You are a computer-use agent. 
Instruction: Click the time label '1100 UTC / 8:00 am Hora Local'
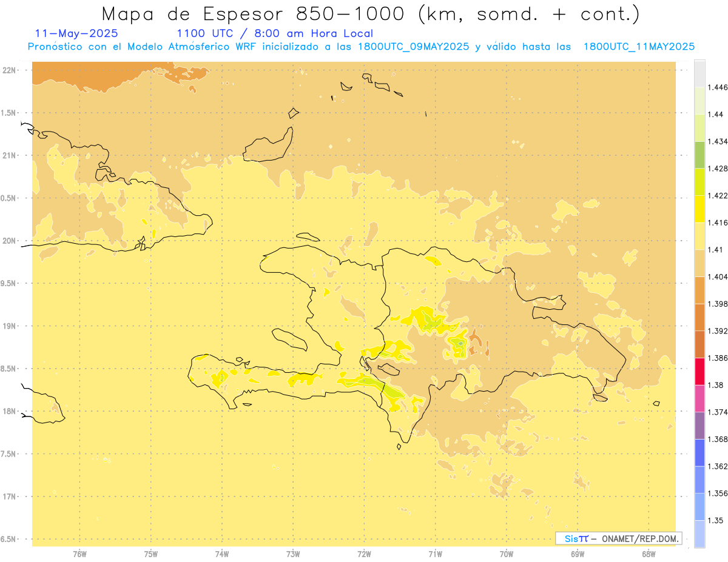(x=275, y=33)
